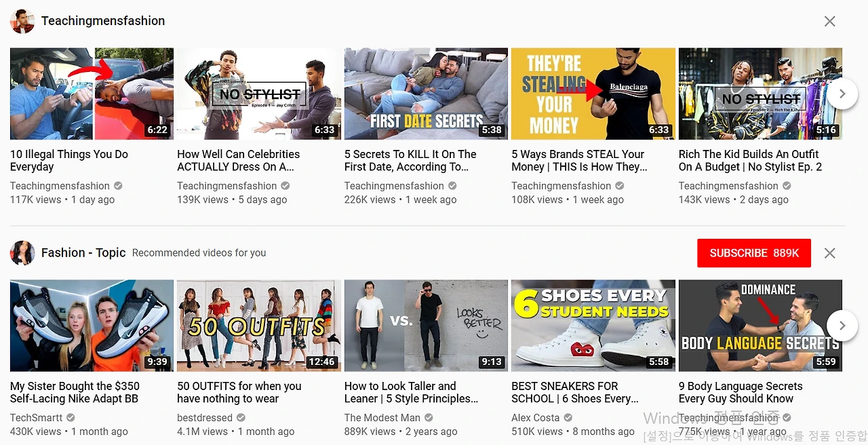Click the 12:46 duration badge
The image size is (868, 445).
321,362
